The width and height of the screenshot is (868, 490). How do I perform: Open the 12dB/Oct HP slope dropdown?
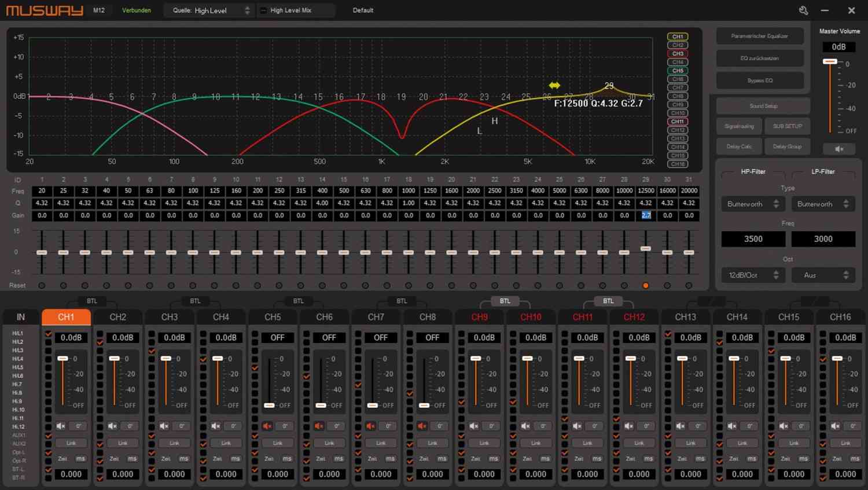click(753, 275)
